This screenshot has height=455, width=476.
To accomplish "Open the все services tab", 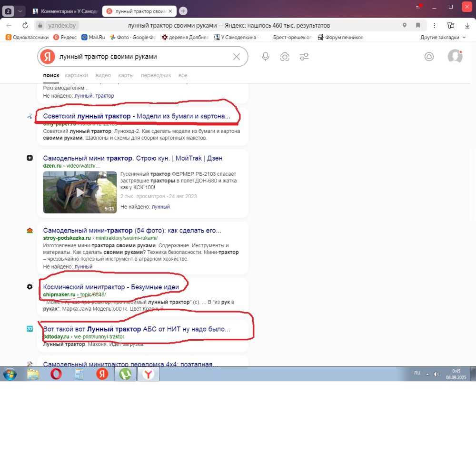I will point(182,75).
